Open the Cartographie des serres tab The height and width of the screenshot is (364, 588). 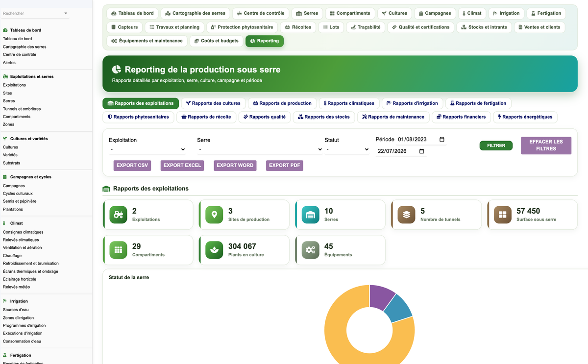(x=195, y=13)
